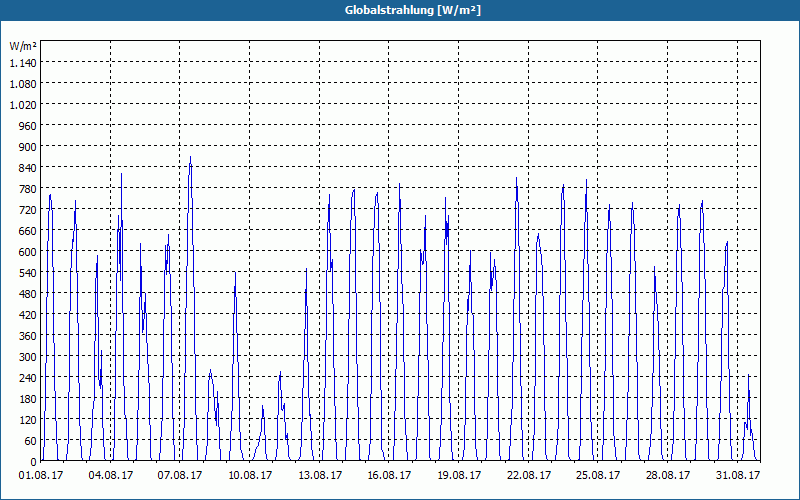The height and width of the screenshot is (500, 800).
Task: Click the 780 y-axis label
Action: coord(28,189)
